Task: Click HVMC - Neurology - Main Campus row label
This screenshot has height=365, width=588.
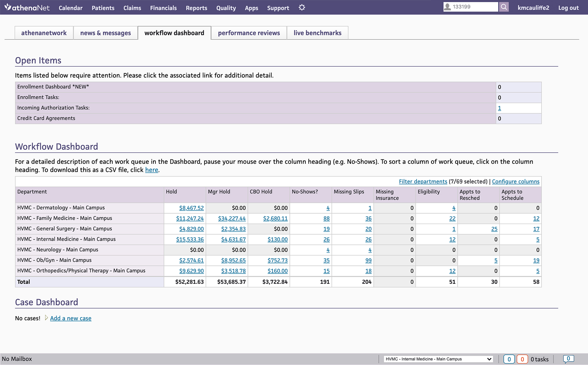Action: coord(58,250)
